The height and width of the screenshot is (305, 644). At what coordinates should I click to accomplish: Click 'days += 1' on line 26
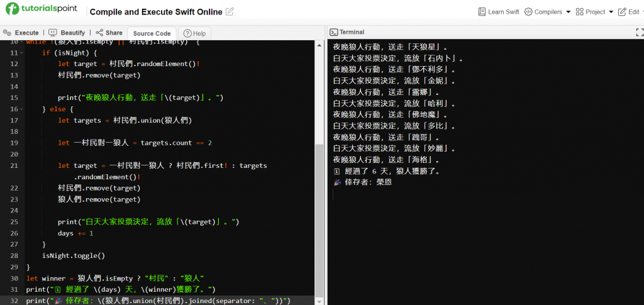[75, 233]
